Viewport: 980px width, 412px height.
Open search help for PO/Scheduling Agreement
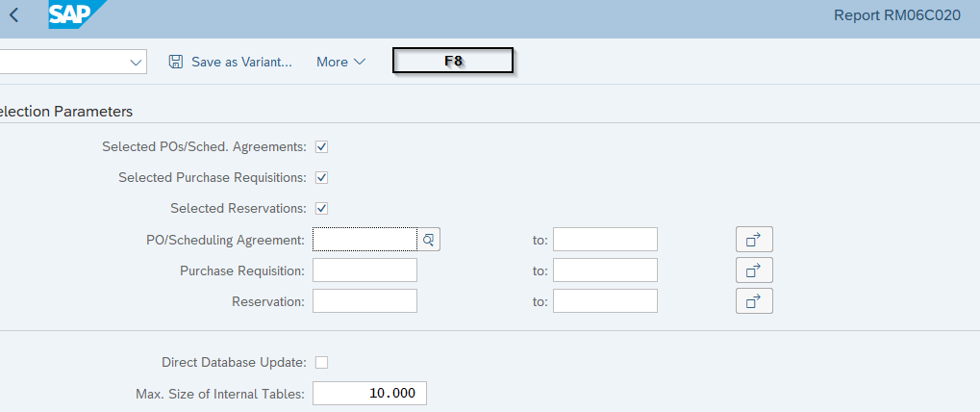pos(429,239)
